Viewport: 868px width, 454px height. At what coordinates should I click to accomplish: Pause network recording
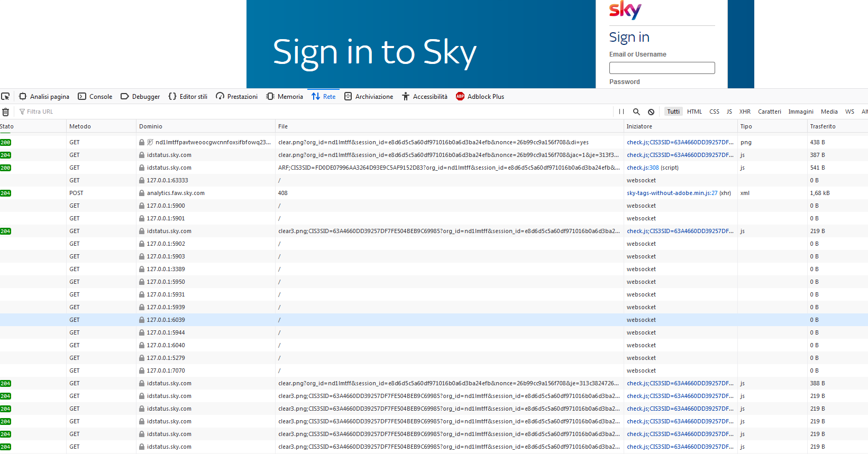click(622, 112)
